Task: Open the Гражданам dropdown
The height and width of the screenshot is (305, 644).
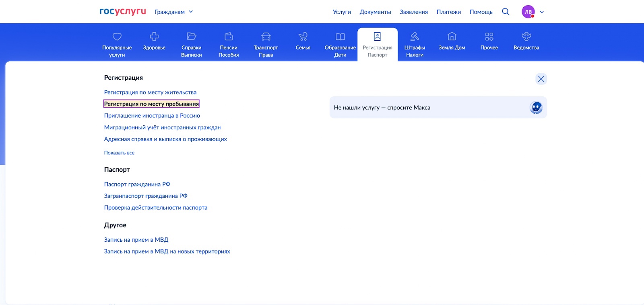Action: 174,12
